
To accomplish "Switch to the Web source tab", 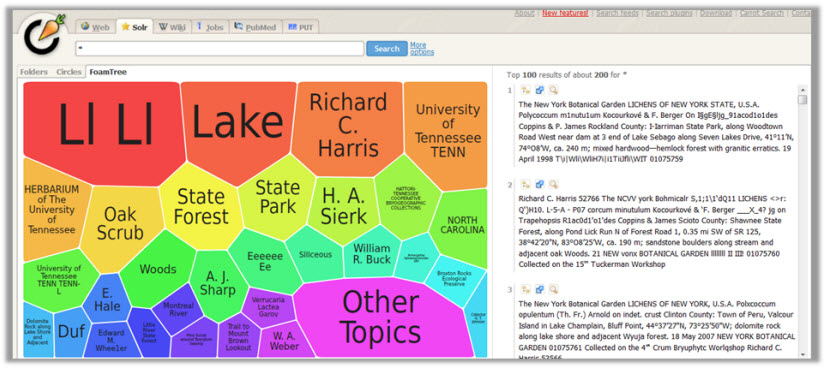I will pyautogui.click(x=95, y=27).
